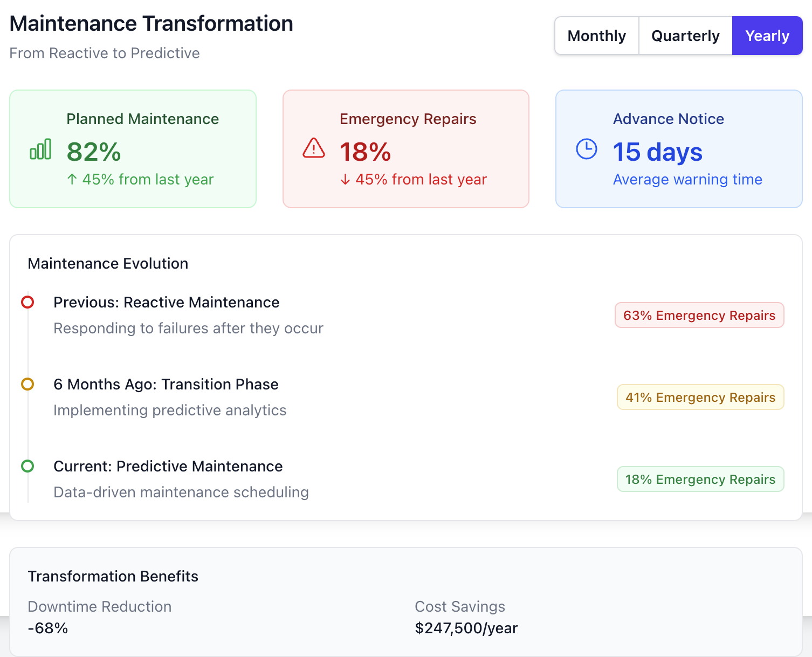Click the Advance Notice card title
This screenshot has width=812, height=657.
point(669,119)
